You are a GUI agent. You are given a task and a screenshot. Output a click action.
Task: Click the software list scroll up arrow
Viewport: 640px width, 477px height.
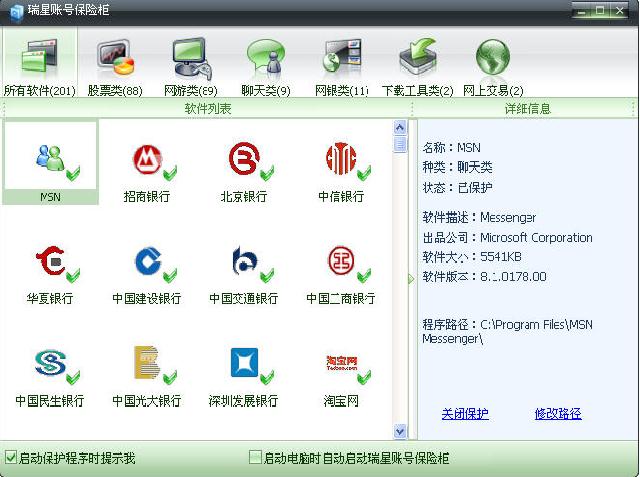pyautogui.click(x=400, y=128)
